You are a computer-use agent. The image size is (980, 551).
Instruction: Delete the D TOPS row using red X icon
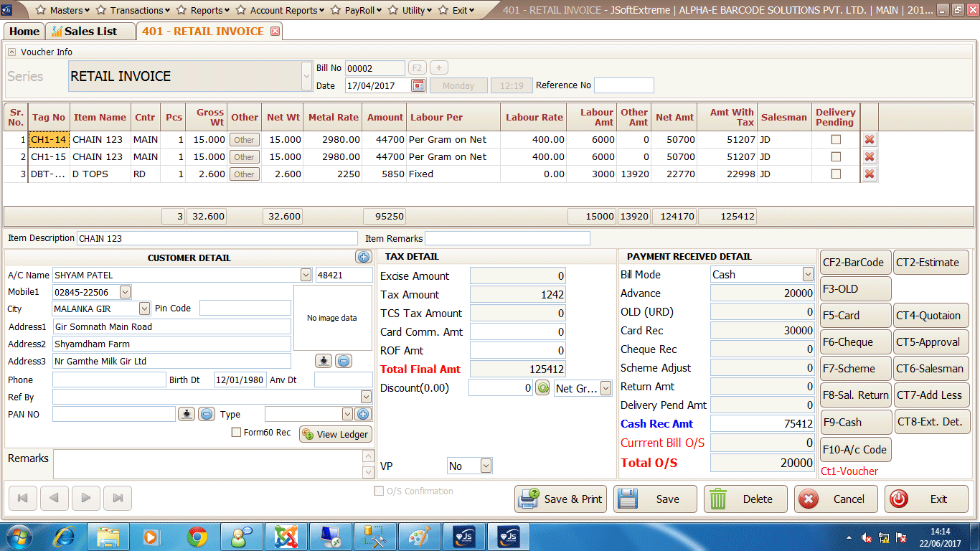(x=870, y=174)
